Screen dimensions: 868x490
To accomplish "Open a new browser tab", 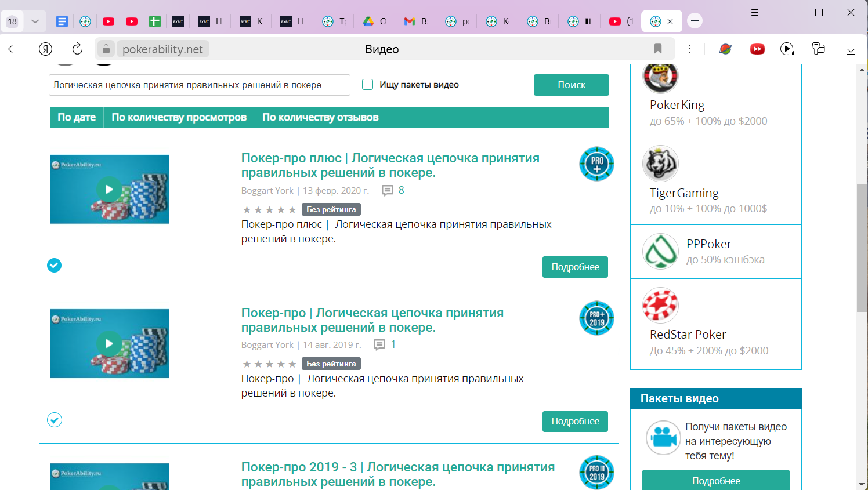I will coord(695,21).
